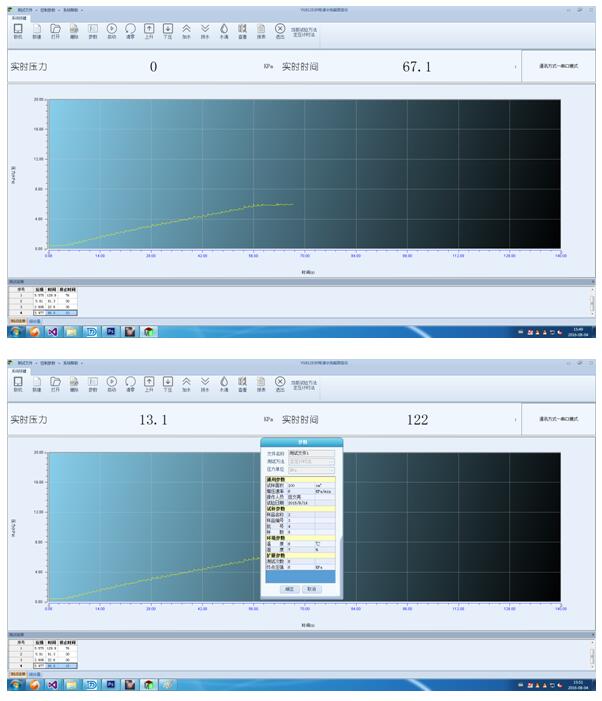Click 确定 button in parameters dialog
The height and width of the screenshot is (701, 602).
290,589
